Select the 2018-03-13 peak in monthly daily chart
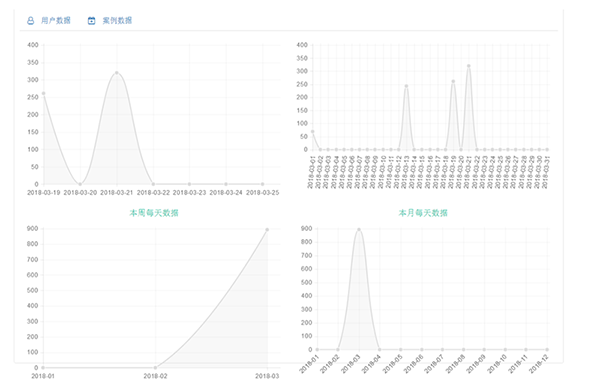The image size is (600, 389). click(x=406, y=86)
